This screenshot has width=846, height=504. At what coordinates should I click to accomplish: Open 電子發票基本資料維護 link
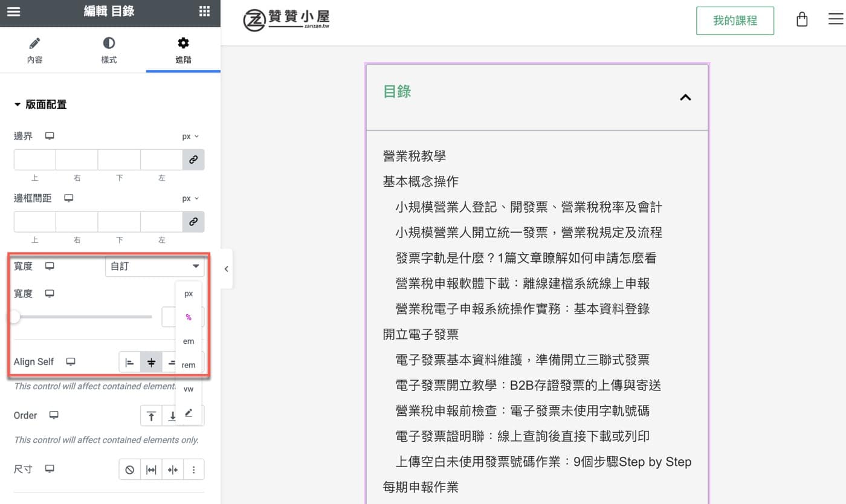(x=523, y=360)
